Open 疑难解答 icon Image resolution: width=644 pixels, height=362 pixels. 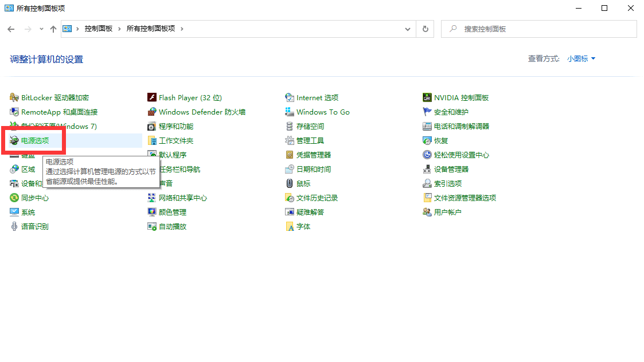tap(290, 212)
